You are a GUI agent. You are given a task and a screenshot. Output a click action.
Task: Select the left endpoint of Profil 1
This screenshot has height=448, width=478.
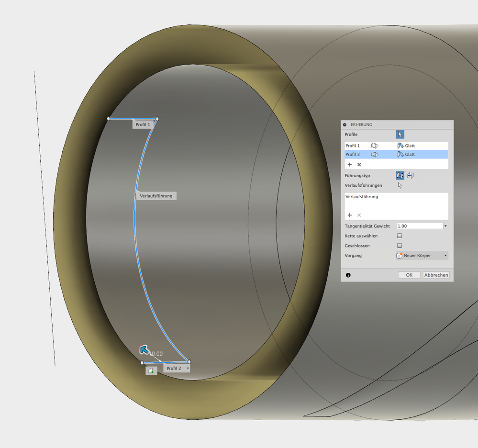click(109, 118)
